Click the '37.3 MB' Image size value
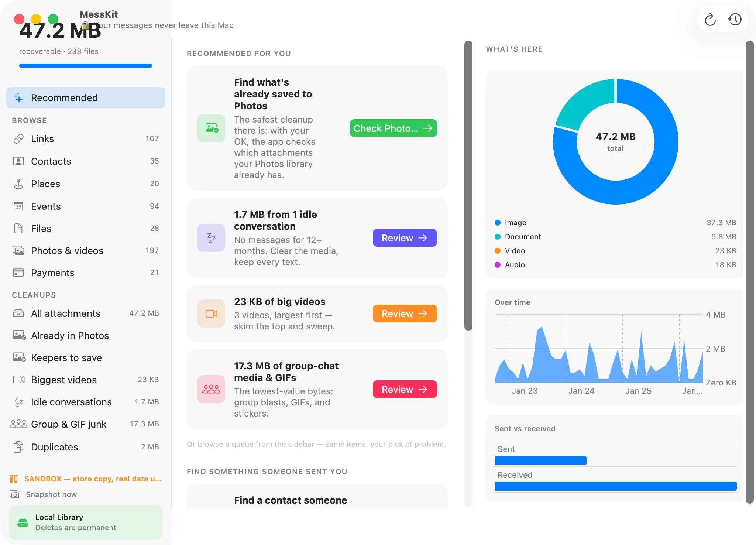Screen dimensions: 756x545 [721, 223]
